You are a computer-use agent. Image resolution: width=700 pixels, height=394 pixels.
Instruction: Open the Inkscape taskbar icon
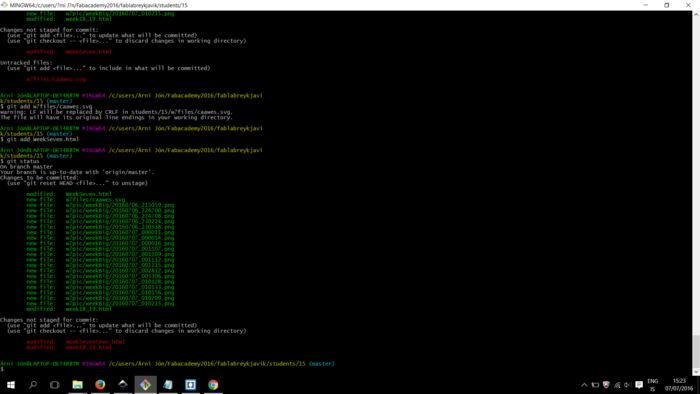(x=123, y=385)
